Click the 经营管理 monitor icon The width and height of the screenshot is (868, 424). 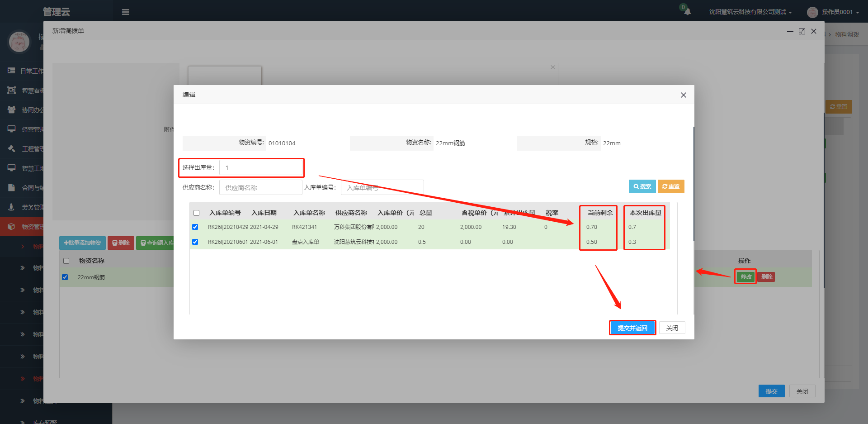pos(11,129)
